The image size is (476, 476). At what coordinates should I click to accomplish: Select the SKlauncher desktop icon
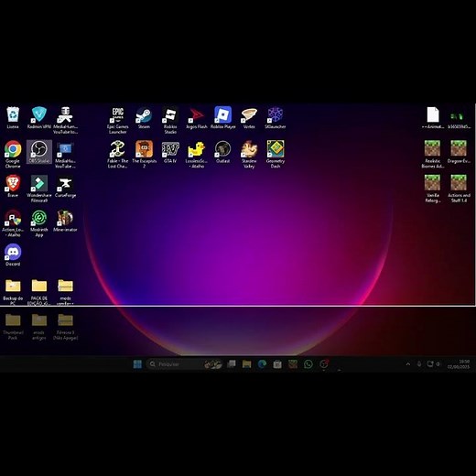point(276,117)
